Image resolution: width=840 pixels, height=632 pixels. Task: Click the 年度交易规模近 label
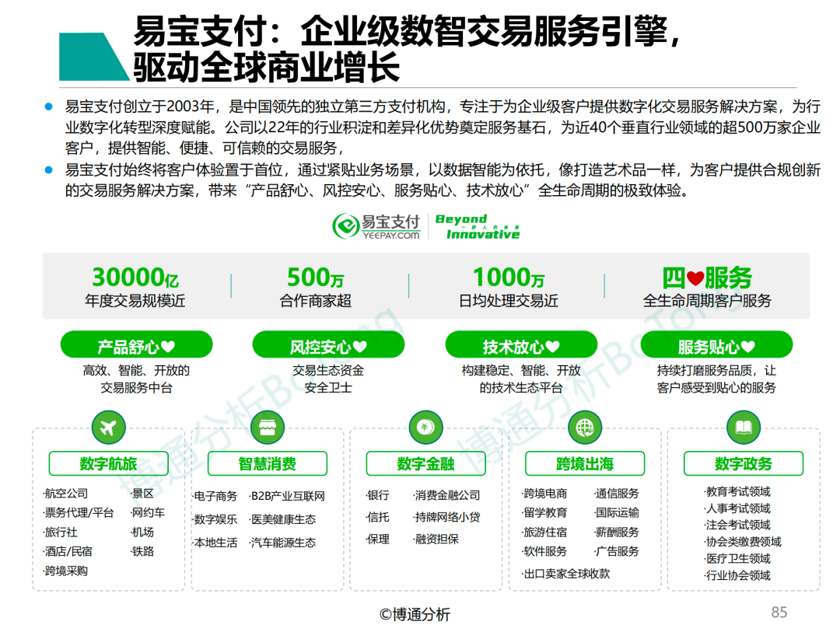[x=135, y=301]
